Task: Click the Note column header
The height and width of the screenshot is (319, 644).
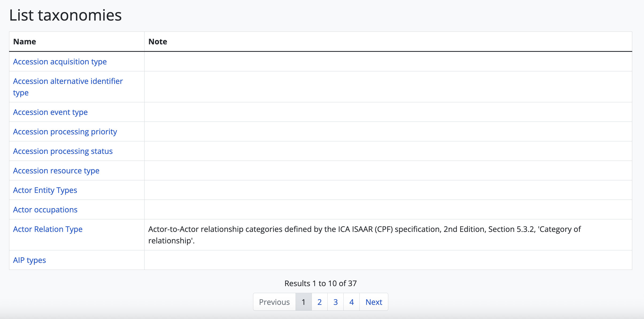Action: pos(158,42)
